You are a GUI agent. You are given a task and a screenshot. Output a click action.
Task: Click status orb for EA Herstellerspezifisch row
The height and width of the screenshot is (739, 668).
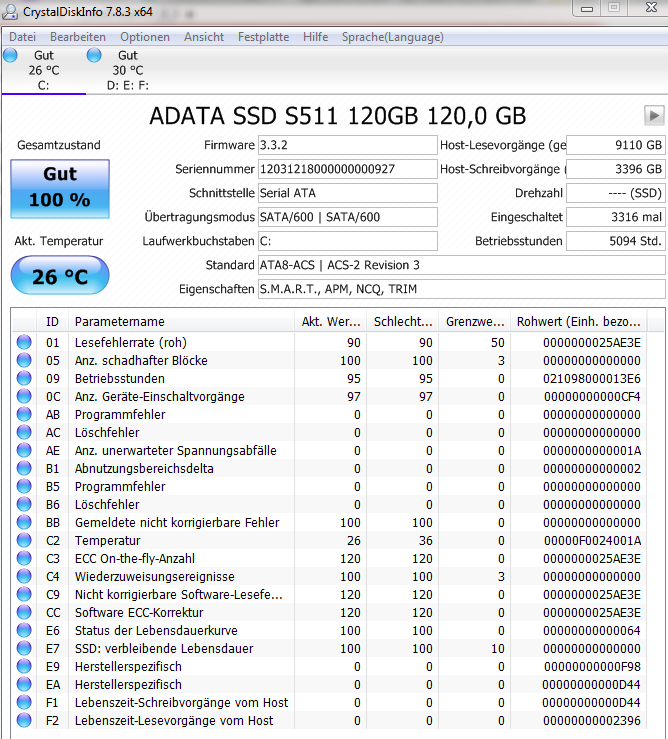pyautogui.click(x=24, y=684)
